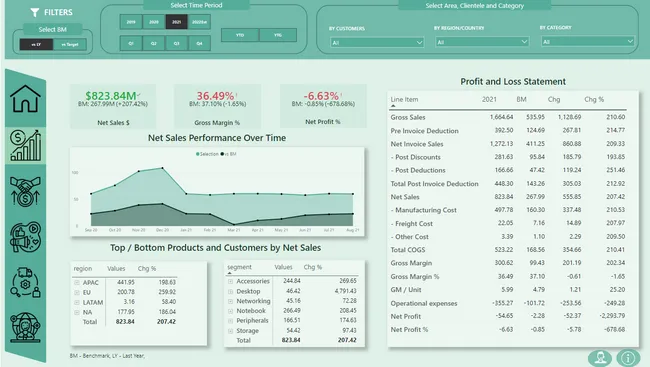Filter to quarter Q4

(x=199, y=43)
